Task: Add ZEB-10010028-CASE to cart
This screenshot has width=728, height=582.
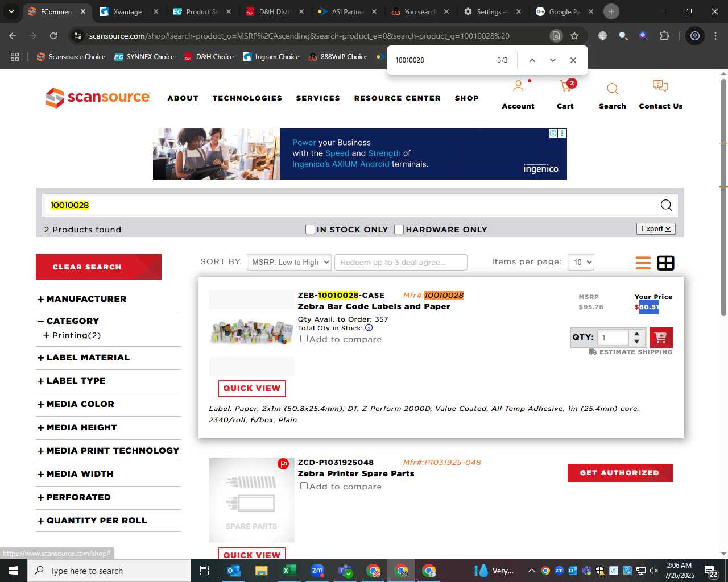Action: pyautogui.click(x=660, y=338)
